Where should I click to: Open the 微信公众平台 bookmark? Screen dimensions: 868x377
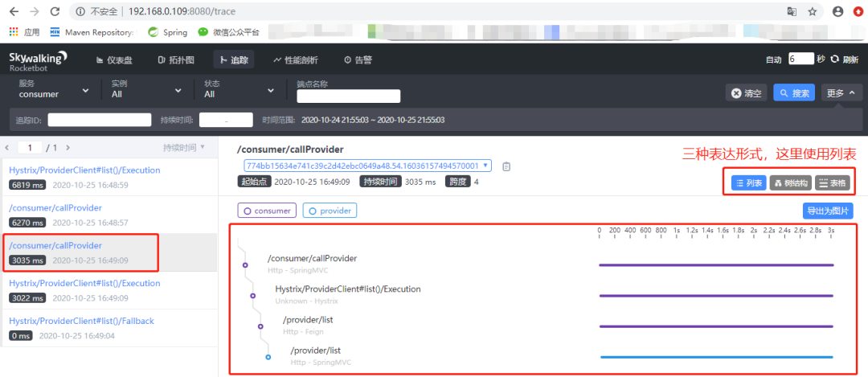pyautogui.click(x=228, y=32)
